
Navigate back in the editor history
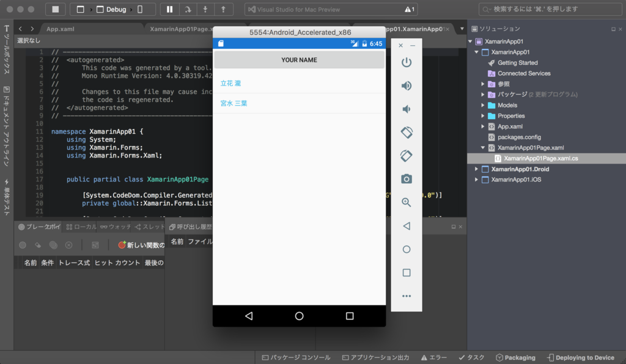(20, 29)
